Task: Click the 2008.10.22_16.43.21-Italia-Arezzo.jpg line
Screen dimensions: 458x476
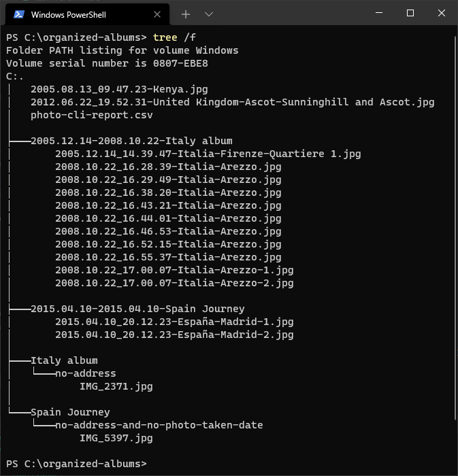Action: [168, 205]
